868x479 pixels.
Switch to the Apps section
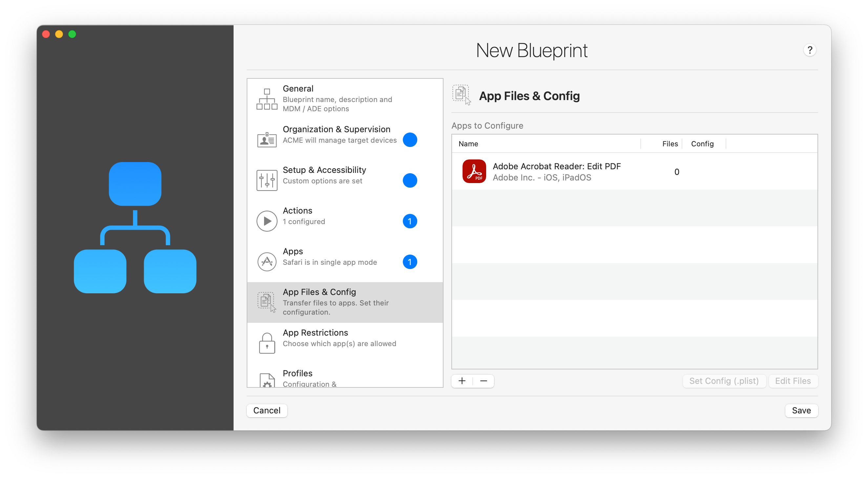345,261
